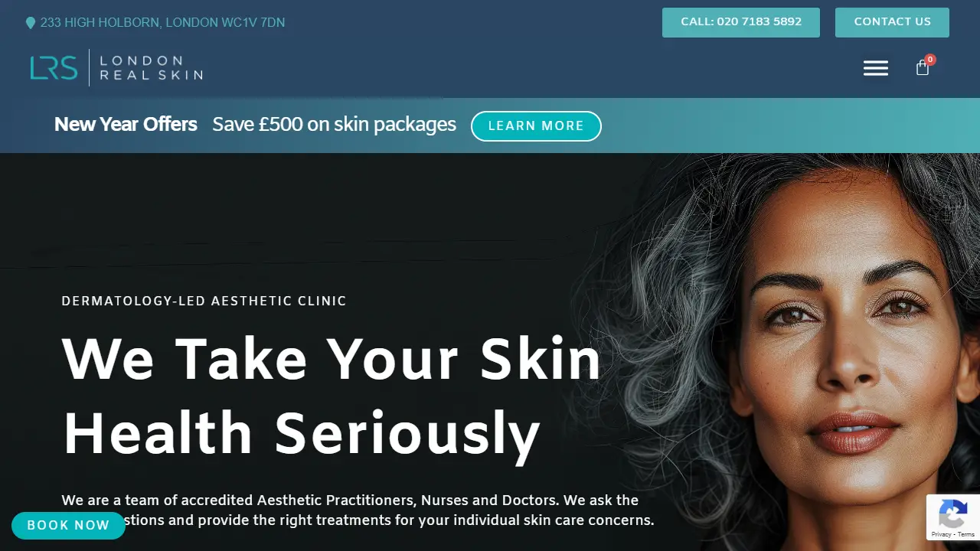Open the shopping bag cart
This screenshot has width=980, height=551.
tap(923, 69)
